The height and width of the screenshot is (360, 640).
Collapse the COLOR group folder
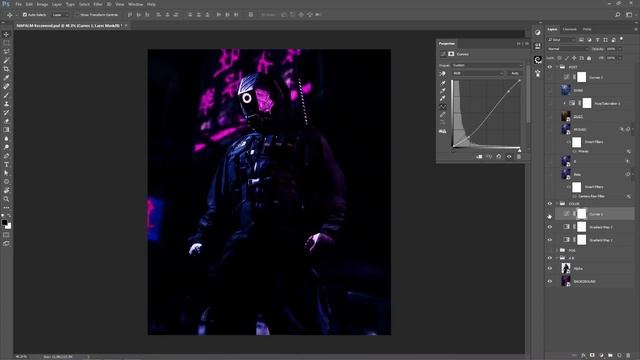557,204
